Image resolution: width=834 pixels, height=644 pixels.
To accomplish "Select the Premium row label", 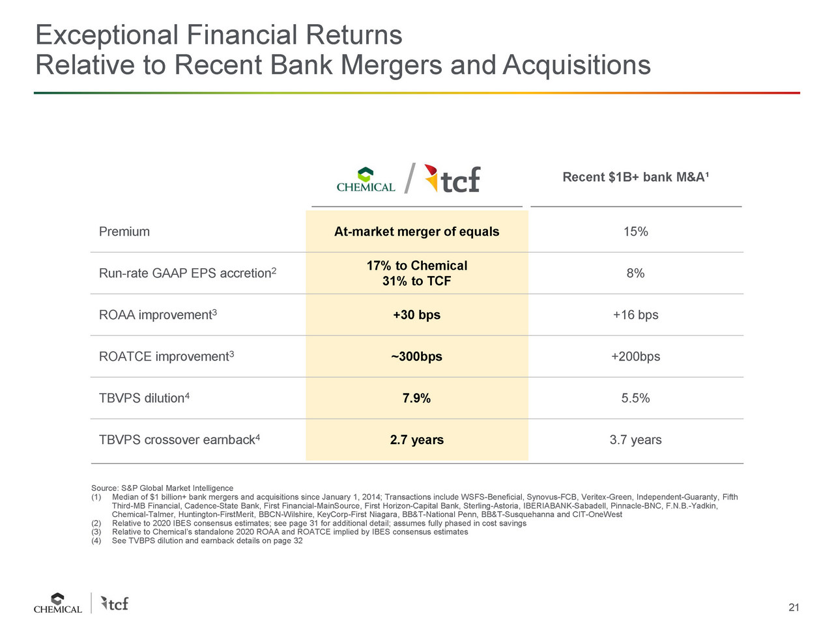I will (124, 232).
